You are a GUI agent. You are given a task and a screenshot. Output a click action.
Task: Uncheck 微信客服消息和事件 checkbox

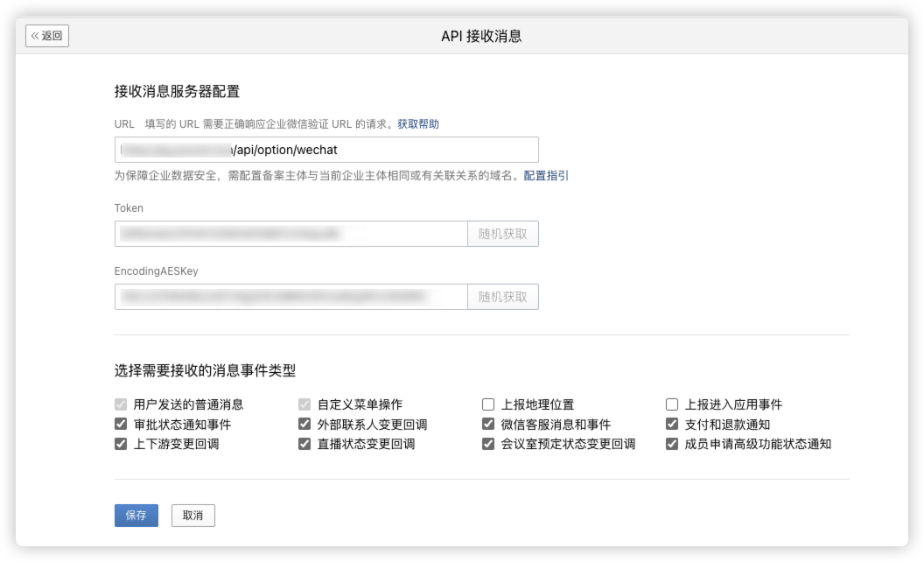tap(488, 425)
